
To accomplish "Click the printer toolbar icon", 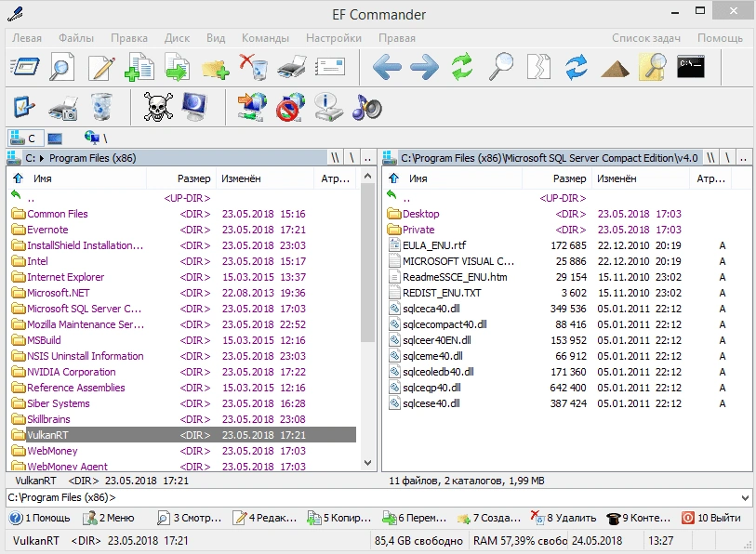I will [292, 67].
